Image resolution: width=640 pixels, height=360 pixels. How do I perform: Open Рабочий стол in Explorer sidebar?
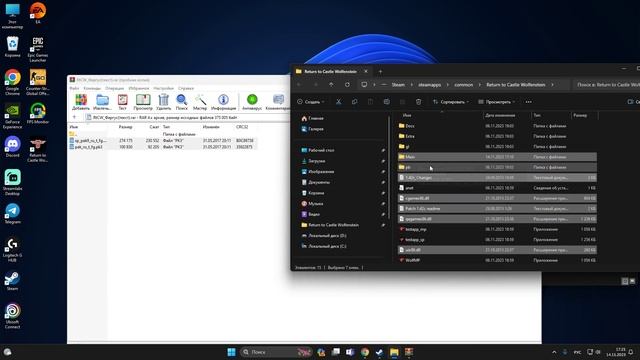321,150
